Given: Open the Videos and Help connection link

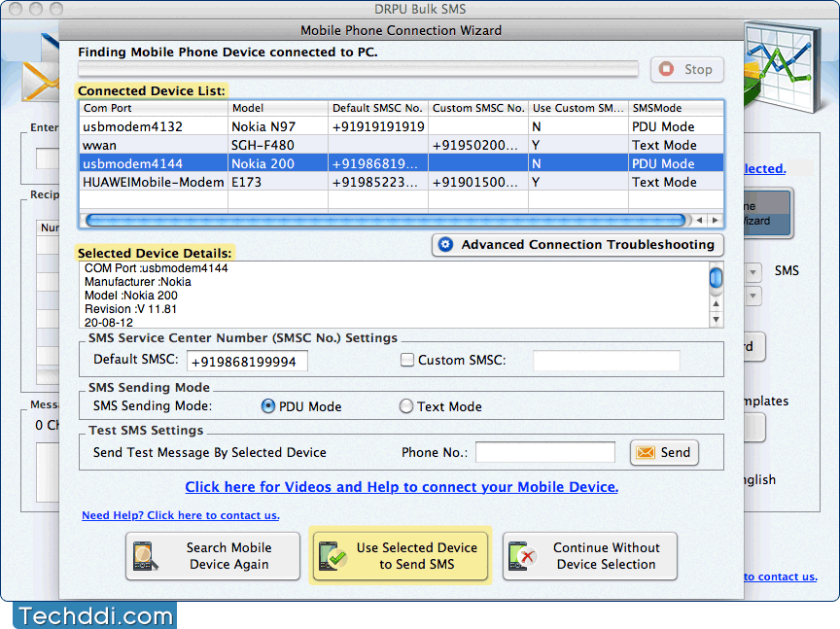Looking at the screenshot, I should (402, 487).
